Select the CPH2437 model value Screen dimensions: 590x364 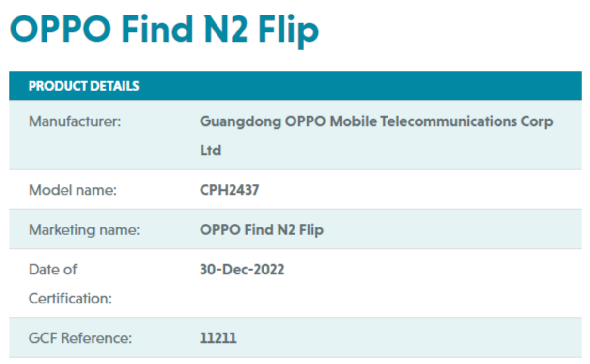pyautogui.click(x=230, y=190)
